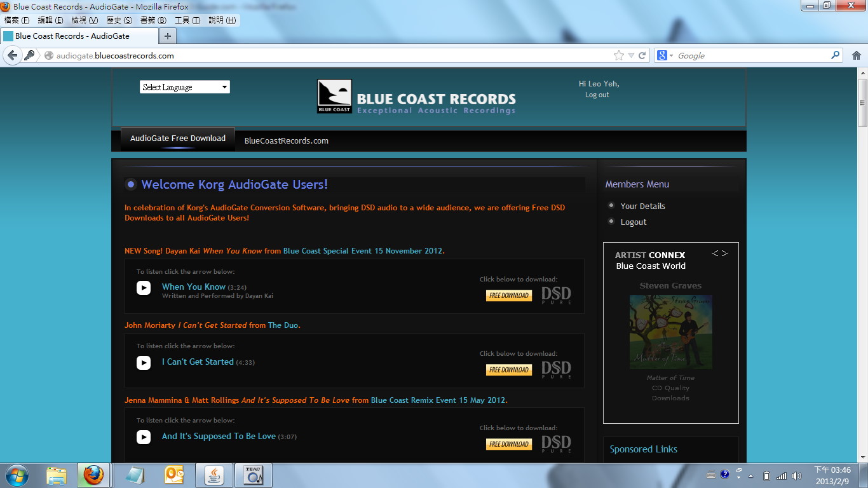The width and height of the screenshot is (868, 488).
Task: Open a new tab with the plus button
Action: pos(167,36)
